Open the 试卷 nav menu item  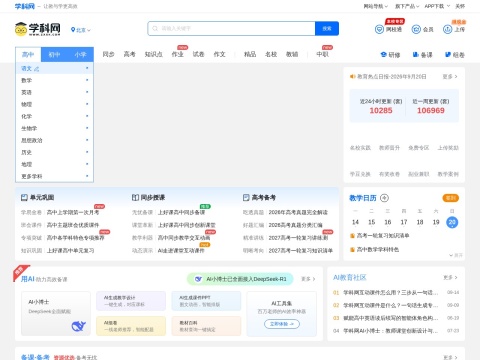198,54
